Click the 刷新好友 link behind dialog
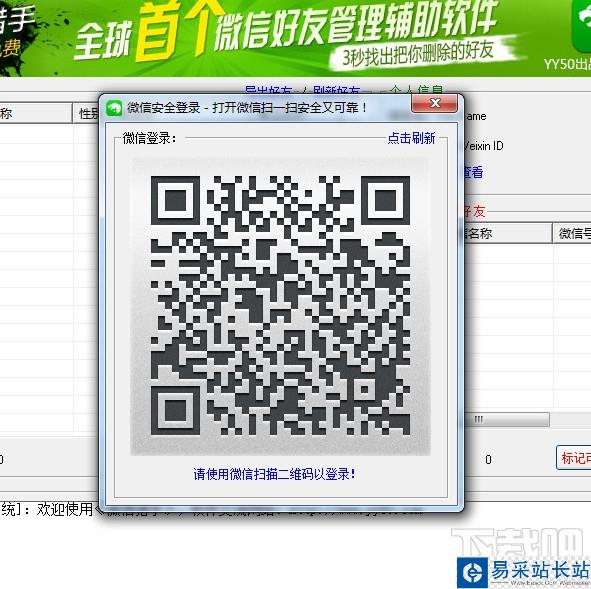 click(x=337, y=90)
